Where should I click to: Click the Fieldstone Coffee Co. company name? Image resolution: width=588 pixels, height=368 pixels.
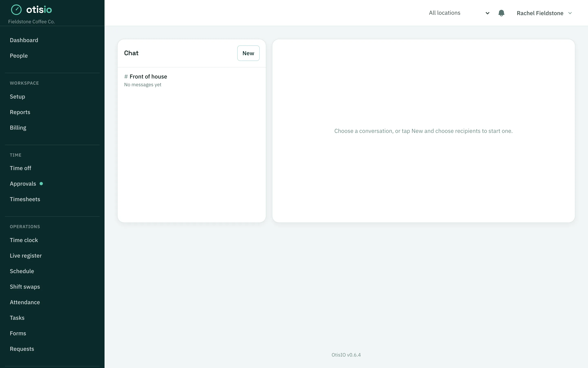tap(31, 22)
